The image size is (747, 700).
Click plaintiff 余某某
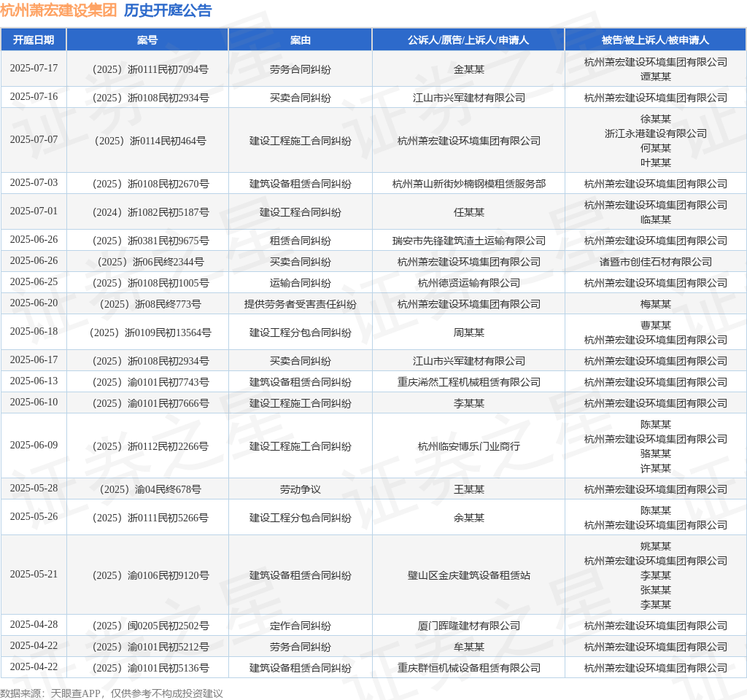(x=469, y=518)
